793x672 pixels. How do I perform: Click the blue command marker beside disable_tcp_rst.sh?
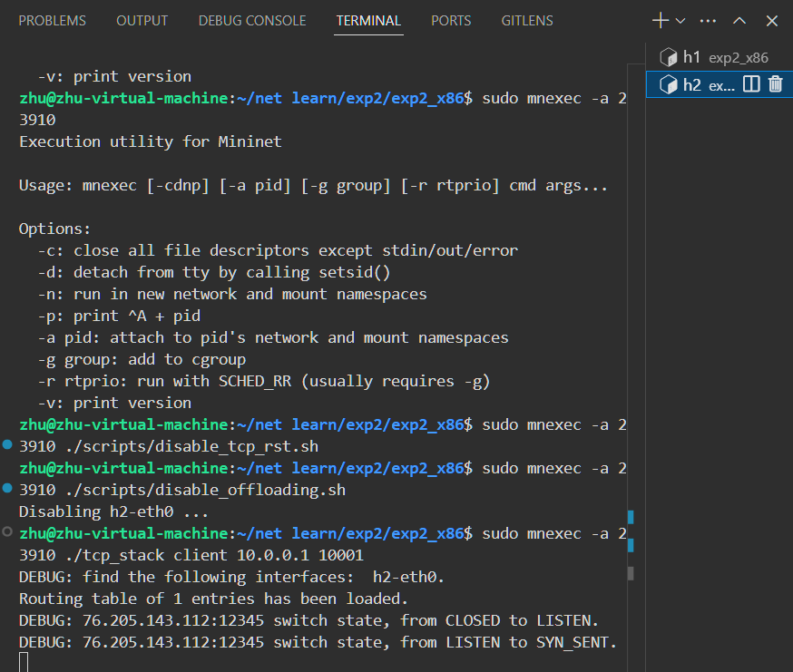pyautogui.click(x=7, y=444)
